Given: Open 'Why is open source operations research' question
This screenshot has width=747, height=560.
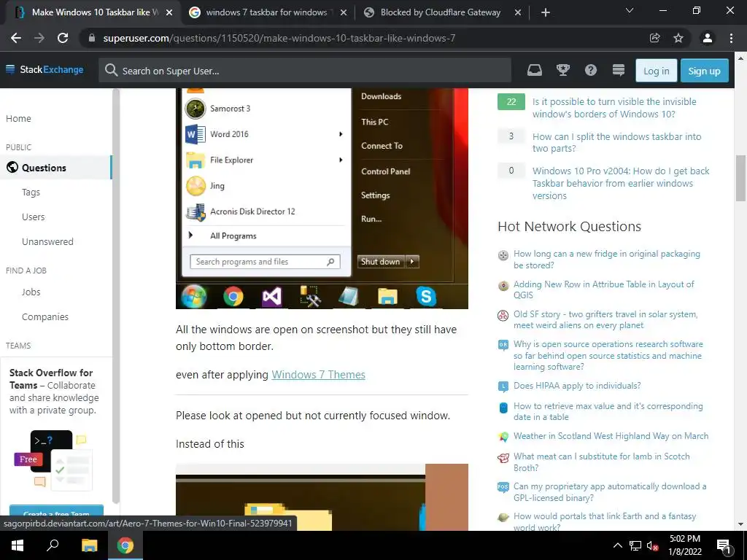Looking at the screenshot, I should (x=608, y=355).
